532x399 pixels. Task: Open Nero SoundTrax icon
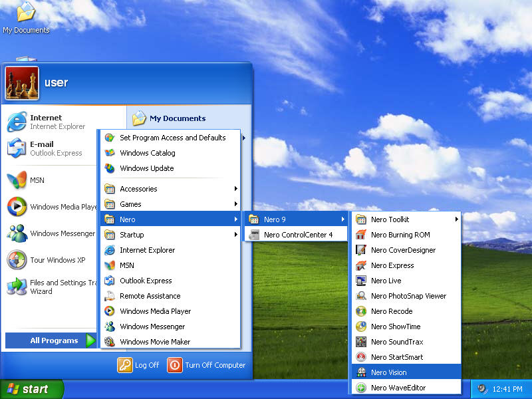[361, 342]
